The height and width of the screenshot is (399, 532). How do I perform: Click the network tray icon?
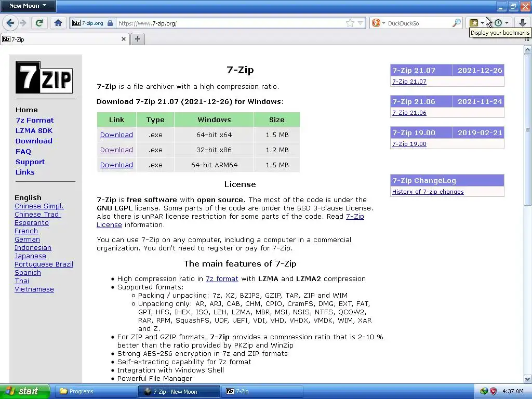(484, 391)
